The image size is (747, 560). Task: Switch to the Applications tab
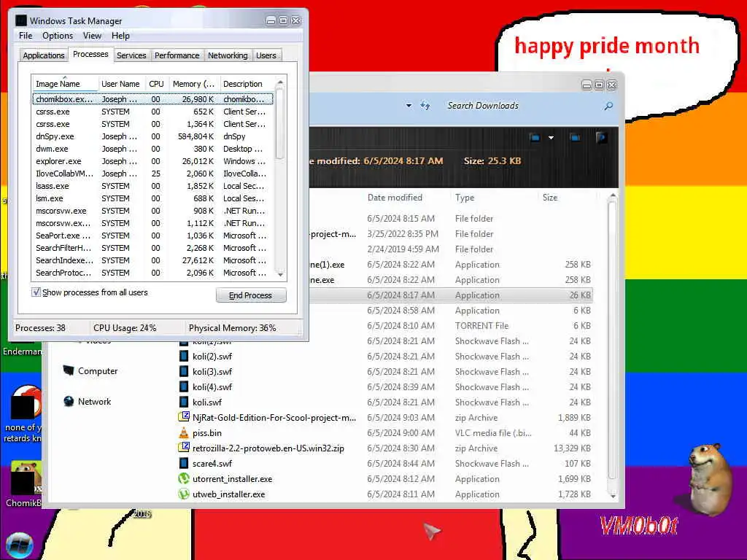[x=43, y=55]
